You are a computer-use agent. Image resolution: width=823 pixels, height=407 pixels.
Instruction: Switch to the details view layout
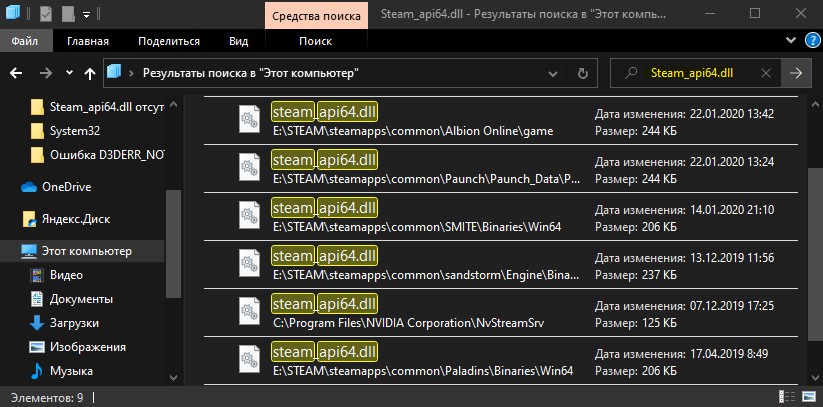[x=785, y=397]
